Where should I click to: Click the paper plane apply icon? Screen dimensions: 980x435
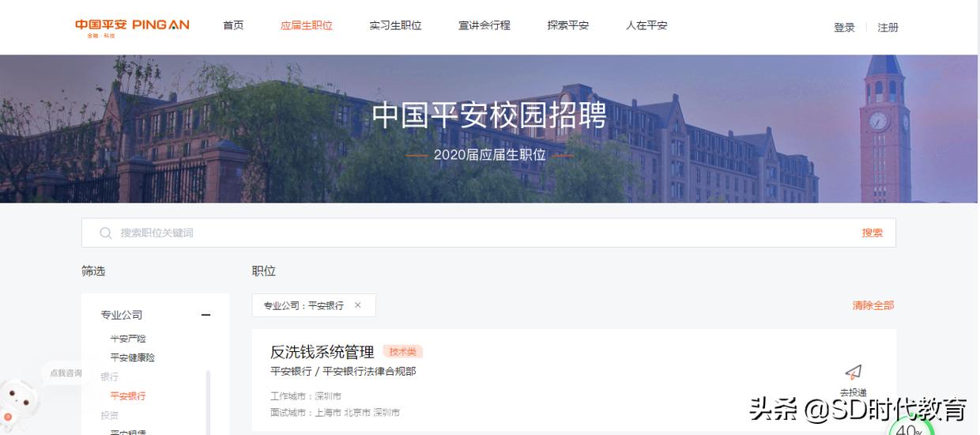click(x=853, y=372)
